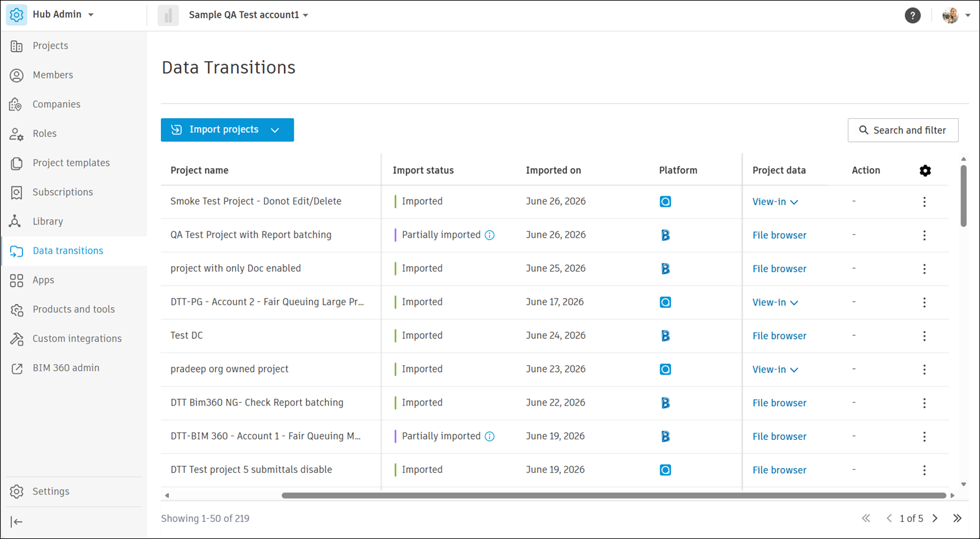
Task: Open Settings gear at sidebar bottom
Action: (x=17, y=491)
